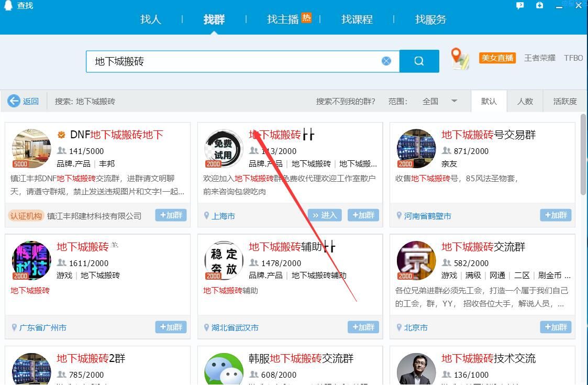Open the 地下城搬砖交流群 title in 北京市 card
Image resolution: width=588 pixels, height=385 pixels.
coord(483,247)
